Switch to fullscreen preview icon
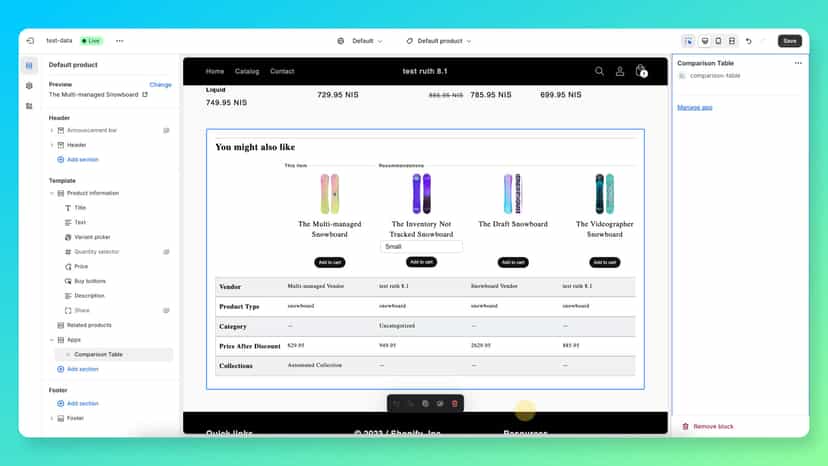The width and height of the screenshot is (828, 466). coord(732,41)
